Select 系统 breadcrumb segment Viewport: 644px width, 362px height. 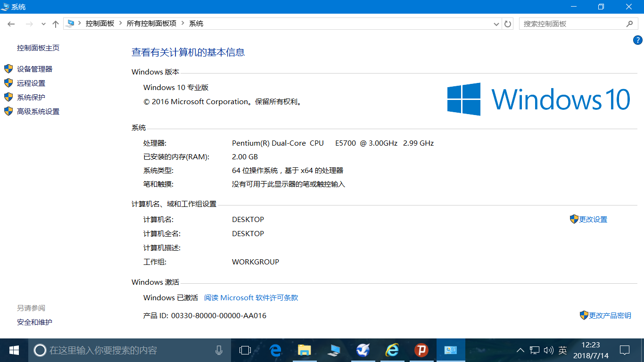196,23
